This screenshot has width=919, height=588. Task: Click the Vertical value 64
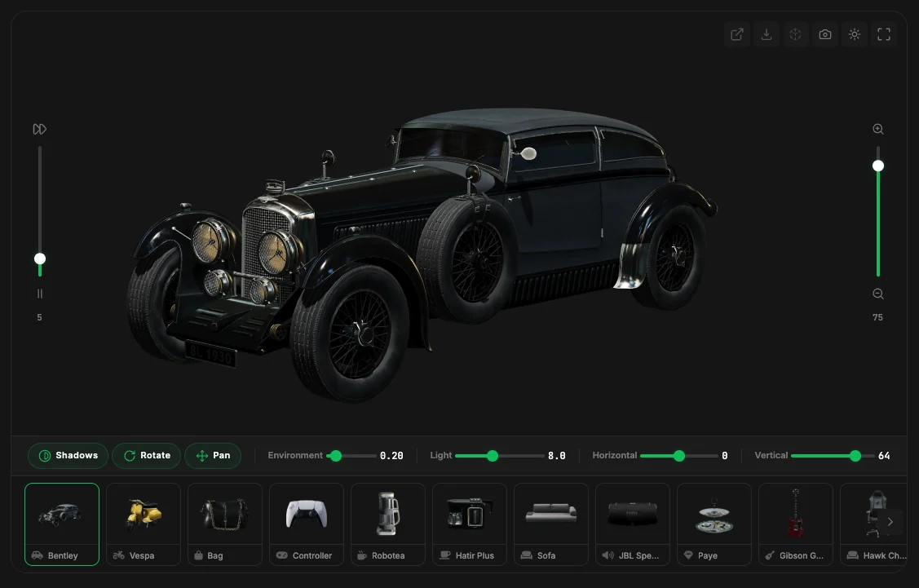(884, 456)
